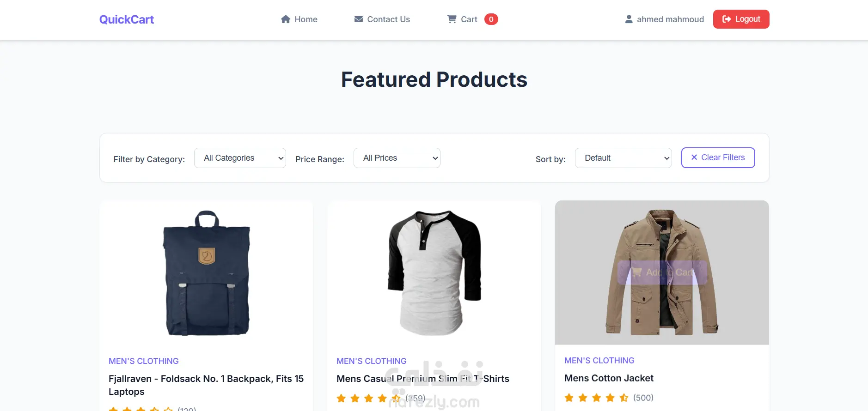Open the Mens Casual Premium Slim Fit T-Shirts title
This screenshot has height=411, width=868.
(422, 379)
